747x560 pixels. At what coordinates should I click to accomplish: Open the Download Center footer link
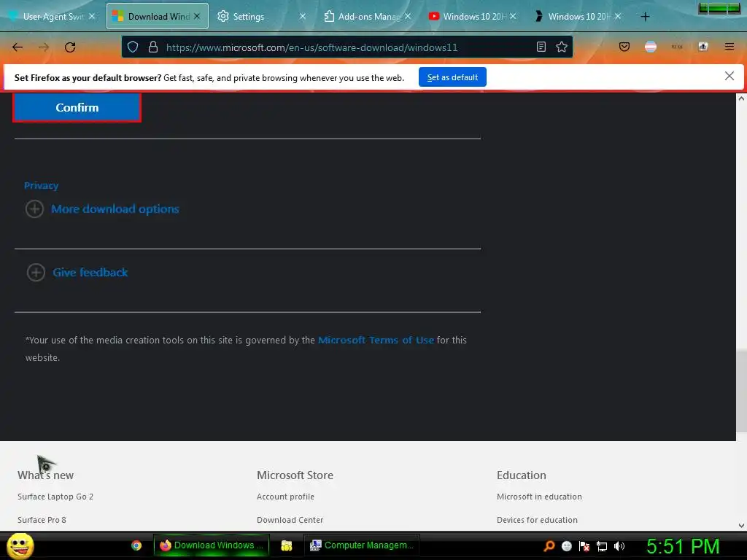(x=290, y=520)
